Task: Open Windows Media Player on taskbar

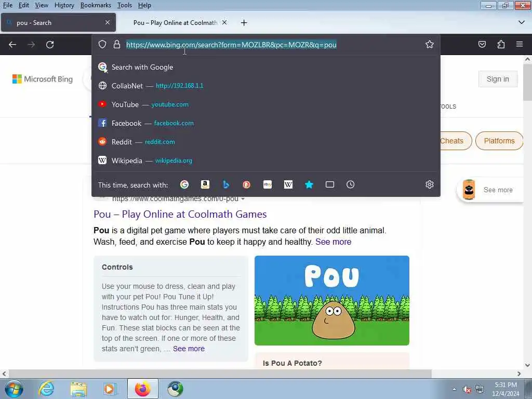Action: (109, 389)
